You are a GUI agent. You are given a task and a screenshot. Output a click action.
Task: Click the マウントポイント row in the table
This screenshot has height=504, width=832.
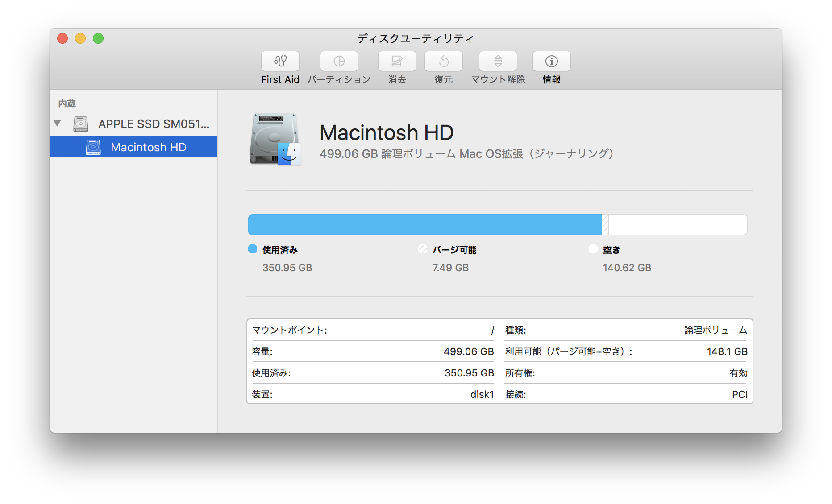(373, 330)
